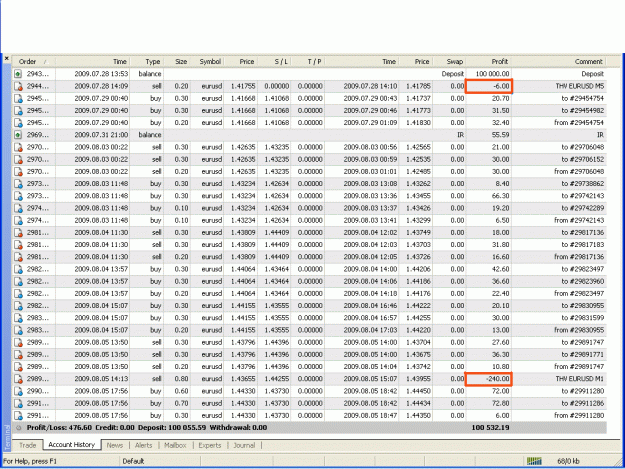Open the News tab

[x=115, y=445]
